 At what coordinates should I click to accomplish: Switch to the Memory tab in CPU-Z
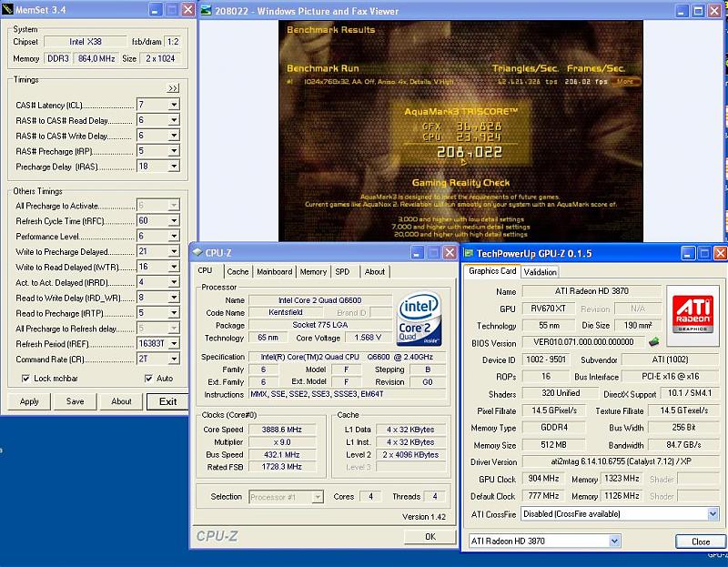(x=313, y=271)
